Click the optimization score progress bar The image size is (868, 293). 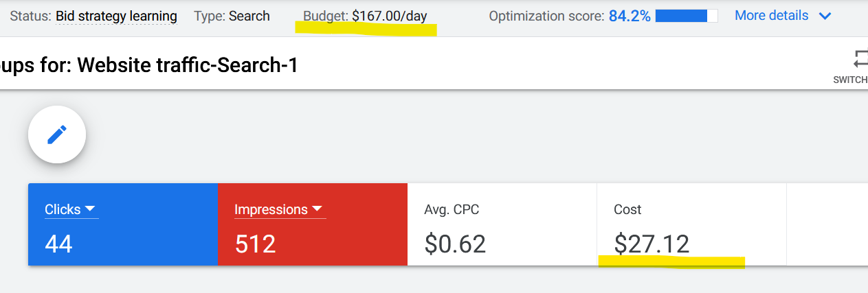686,16
